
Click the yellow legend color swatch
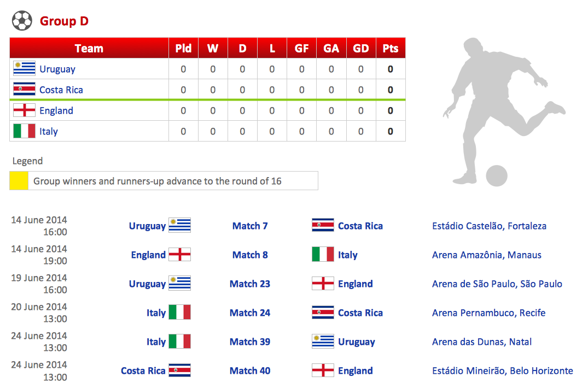click(19, 181)
